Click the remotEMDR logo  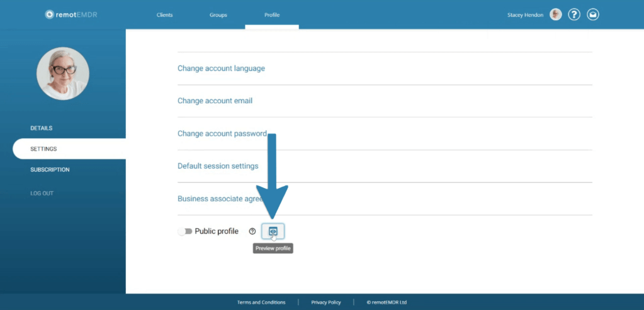tap(71, 14)
